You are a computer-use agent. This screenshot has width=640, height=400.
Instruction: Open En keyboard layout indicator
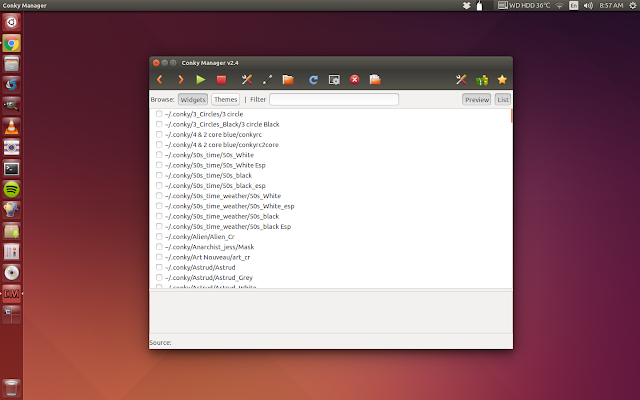pos(573,6)
